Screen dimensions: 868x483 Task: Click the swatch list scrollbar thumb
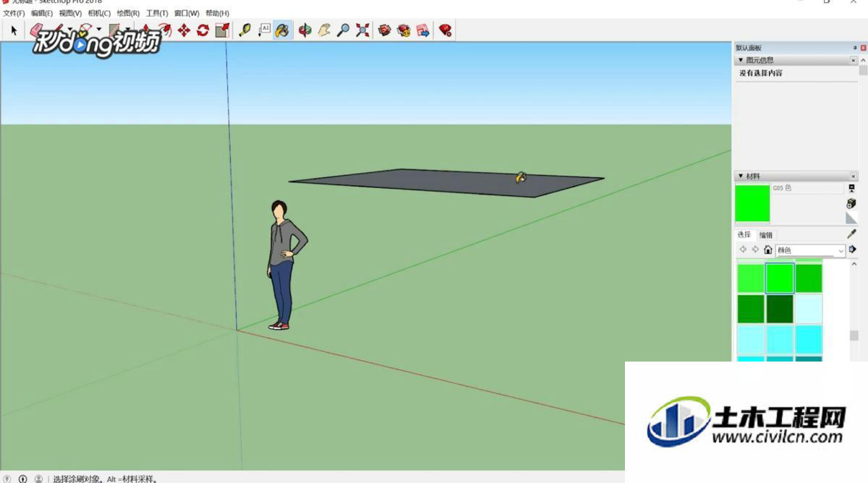click(854, 336)
